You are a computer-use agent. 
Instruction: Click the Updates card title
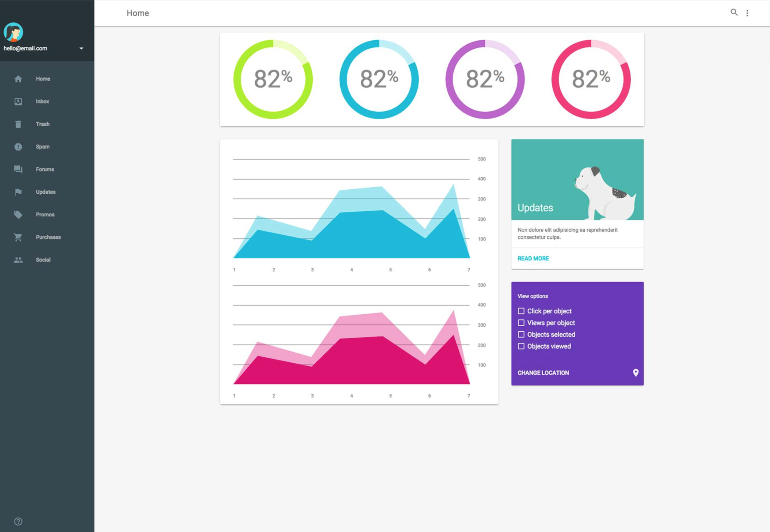(x=535, y=208)
